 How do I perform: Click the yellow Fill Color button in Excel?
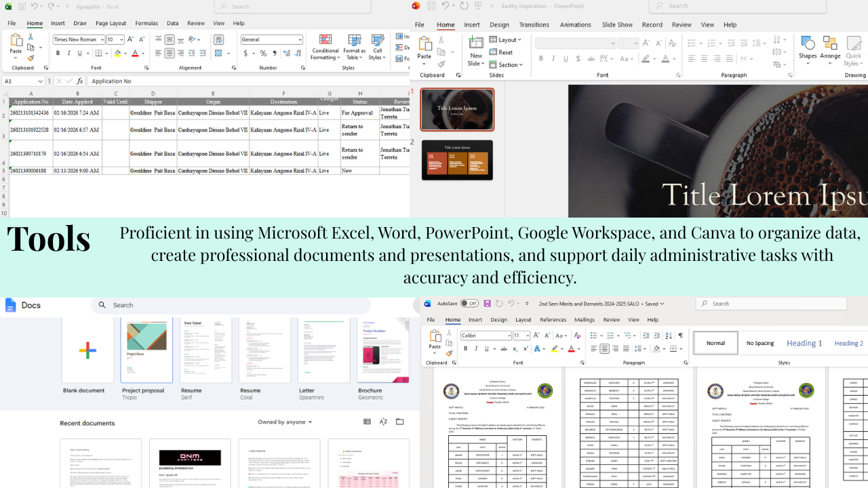[117, 53]
